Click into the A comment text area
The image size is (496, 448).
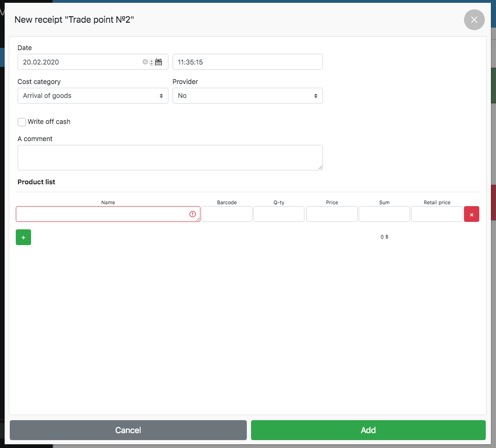[170, 157]
